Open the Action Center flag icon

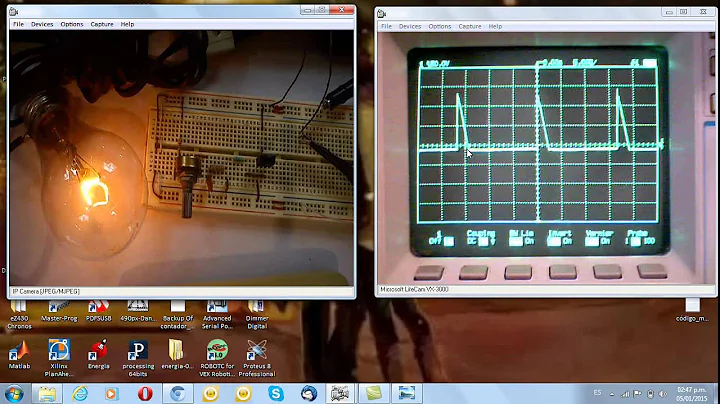pos(637,394)
